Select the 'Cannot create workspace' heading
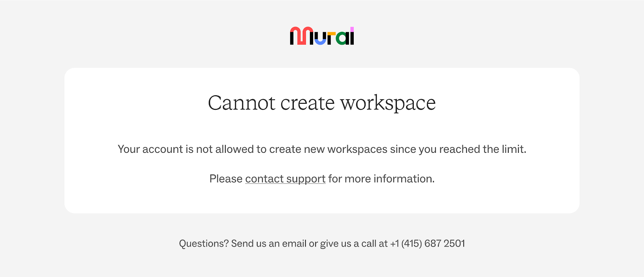Screen dimensions: 644x277 322,103
